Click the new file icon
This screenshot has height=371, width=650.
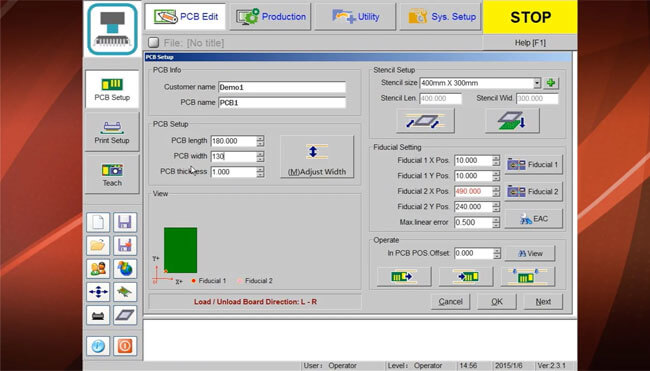(x=98, y=223)
